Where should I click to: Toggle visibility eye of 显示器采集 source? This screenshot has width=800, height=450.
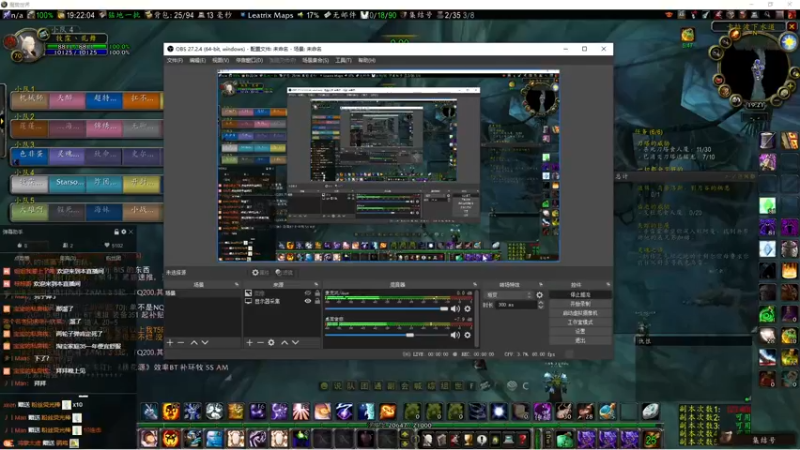(308, 301)
